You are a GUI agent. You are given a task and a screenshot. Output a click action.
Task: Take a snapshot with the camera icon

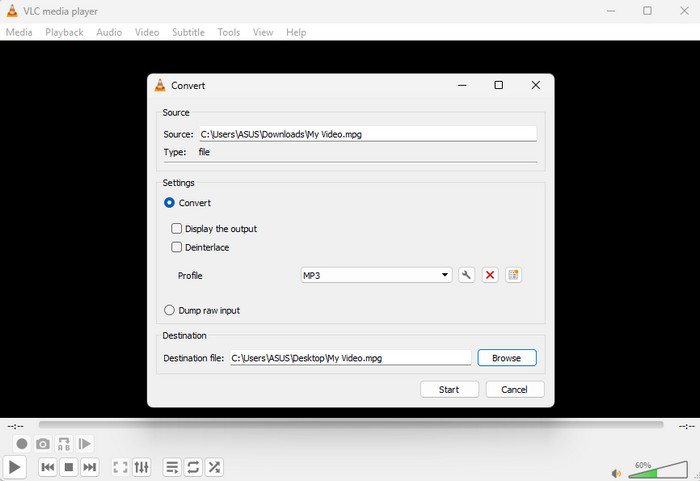[43, 444]
